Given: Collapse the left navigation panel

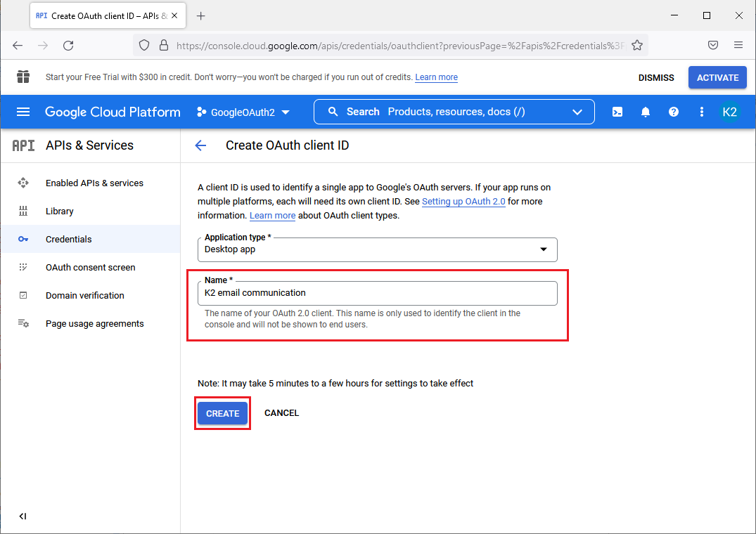Looking at the screenshot, I should (23, 516).
